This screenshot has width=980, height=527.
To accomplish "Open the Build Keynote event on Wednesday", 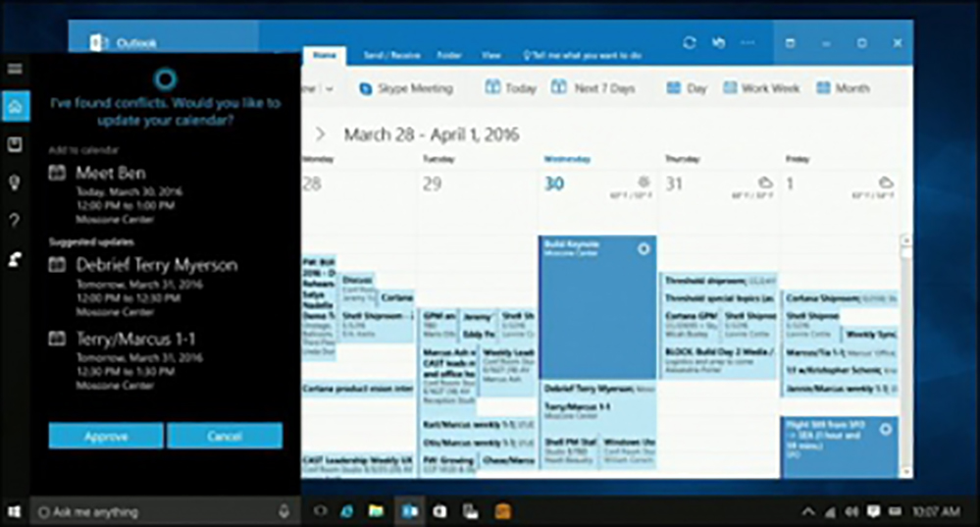I will (597, 307).
